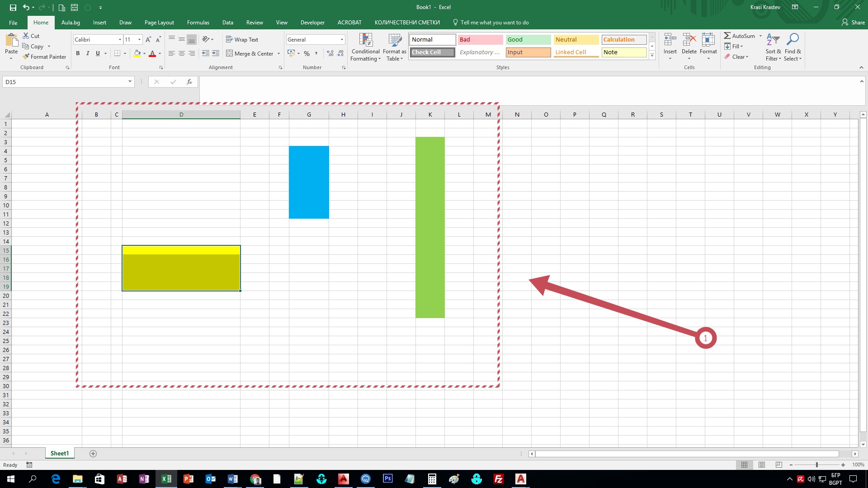868x488 pixels.
Task: Open the Developer ribbon tab
Action: [312, 23]
